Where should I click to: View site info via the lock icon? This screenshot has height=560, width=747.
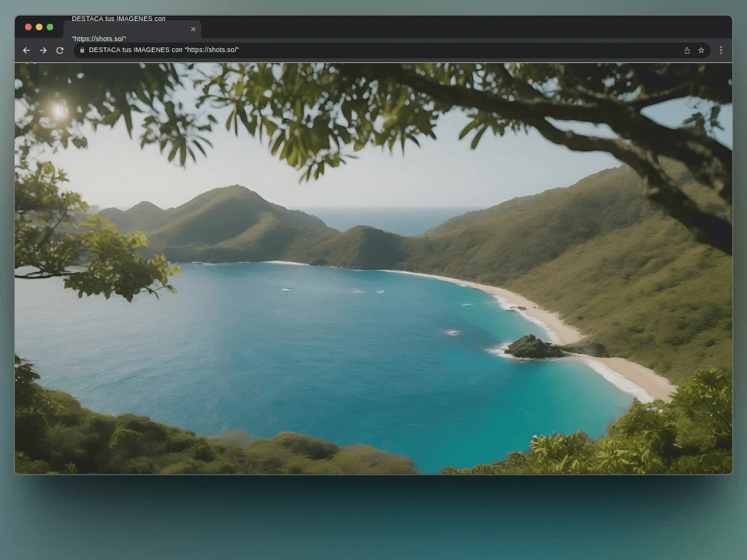coord(82,51)
